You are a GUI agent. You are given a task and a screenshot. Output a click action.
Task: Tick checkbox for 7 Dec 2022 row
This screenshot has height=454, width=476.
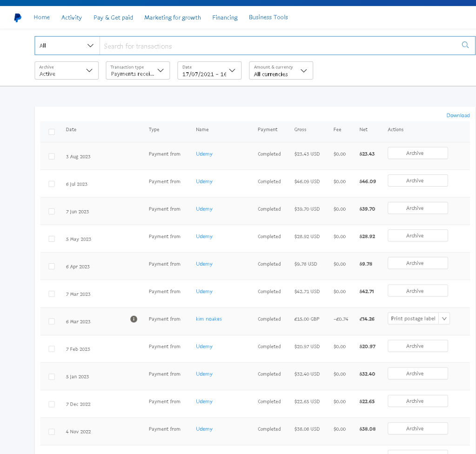point(52,404)
